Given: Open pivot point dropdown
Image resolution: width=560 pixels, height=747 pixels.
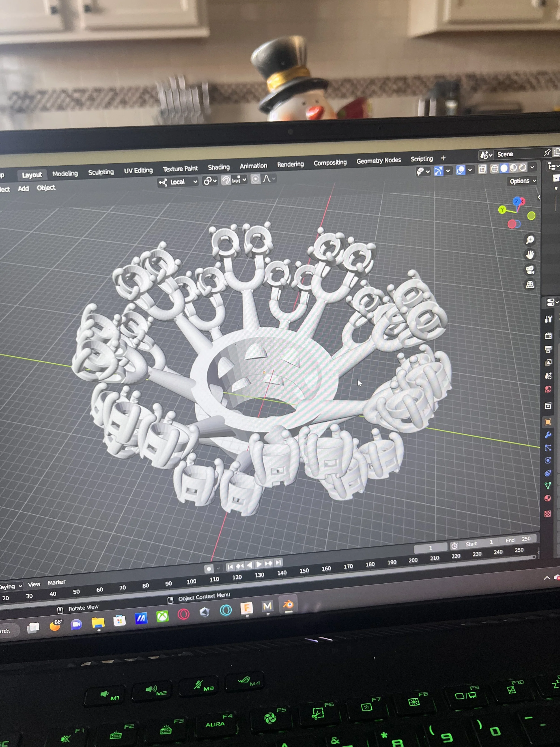Looking at the screenshot, I should coord(210,181).
